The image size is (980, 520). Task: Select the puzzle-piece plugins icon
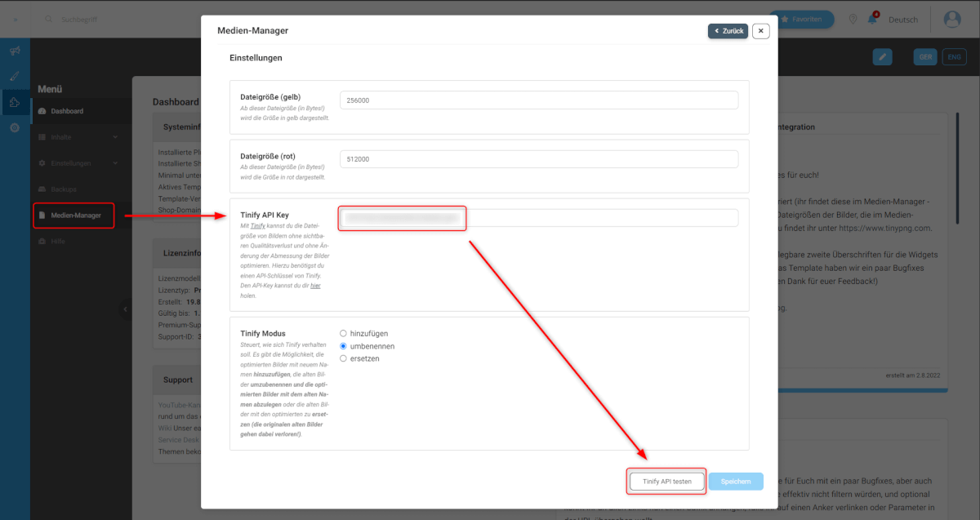pos(15,102)
